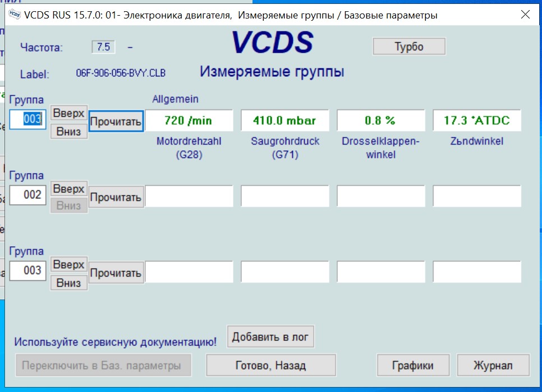
Task: Click Добавить в лог button
Action: [x=270, y=336]
